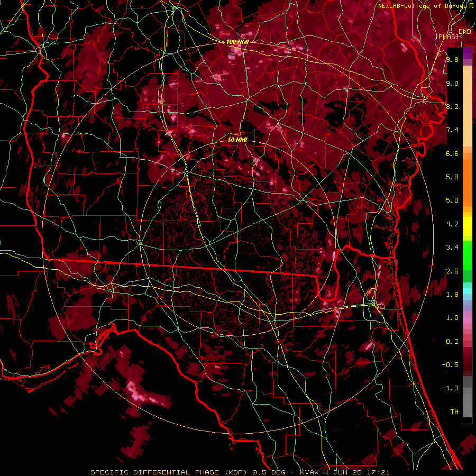Click the 5.0 value on color scale
Viewport: 476px width, 476px height.
point(452,200)
